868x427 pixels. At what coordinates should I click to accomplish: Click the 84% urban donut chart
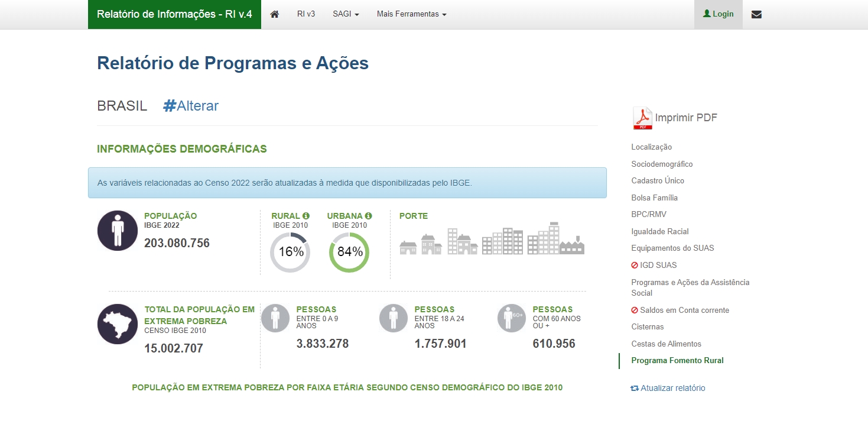(x=349, y=252)
